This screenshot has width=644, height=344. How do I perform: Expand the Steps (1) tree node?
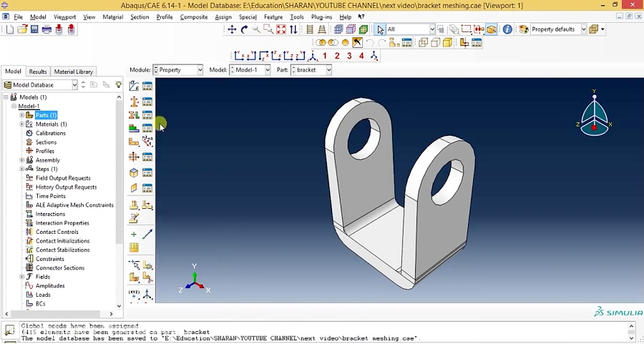[x=21, y=169]
